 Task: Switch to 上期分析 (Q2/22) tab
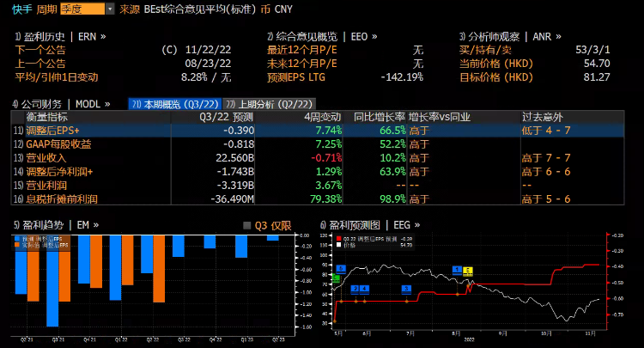[270, 104]
